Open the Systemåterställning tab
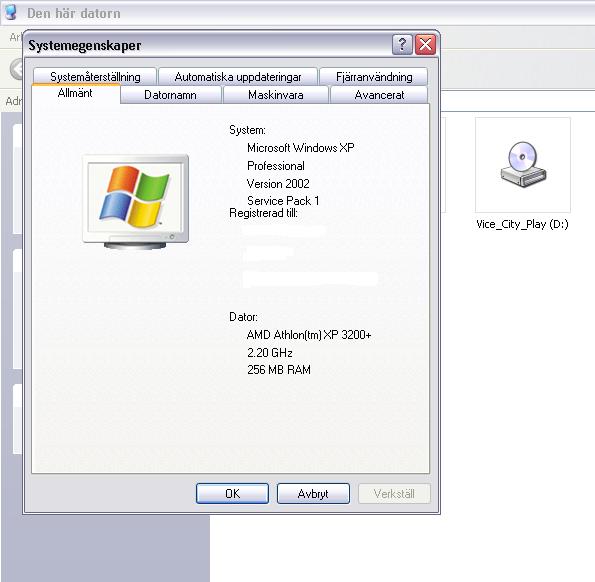 pyautogui.click(x=95, y=77)
